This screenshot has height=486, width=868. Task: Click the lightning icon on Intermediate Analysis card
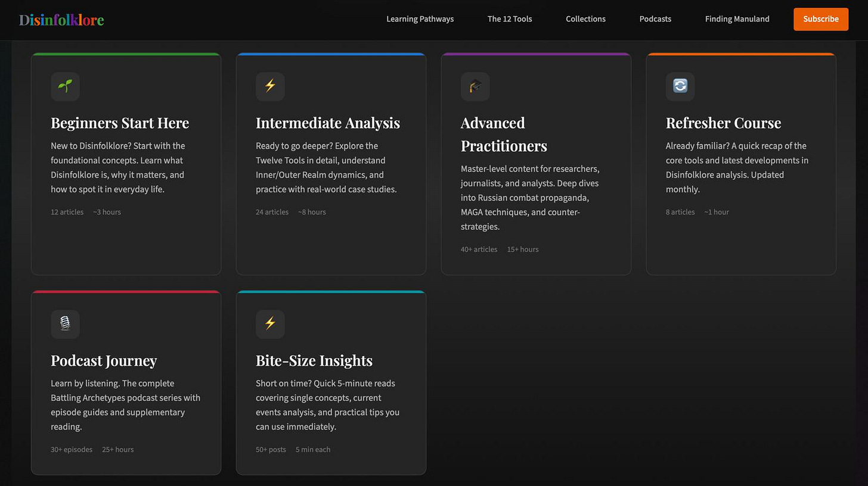click(x=270, y=86)
